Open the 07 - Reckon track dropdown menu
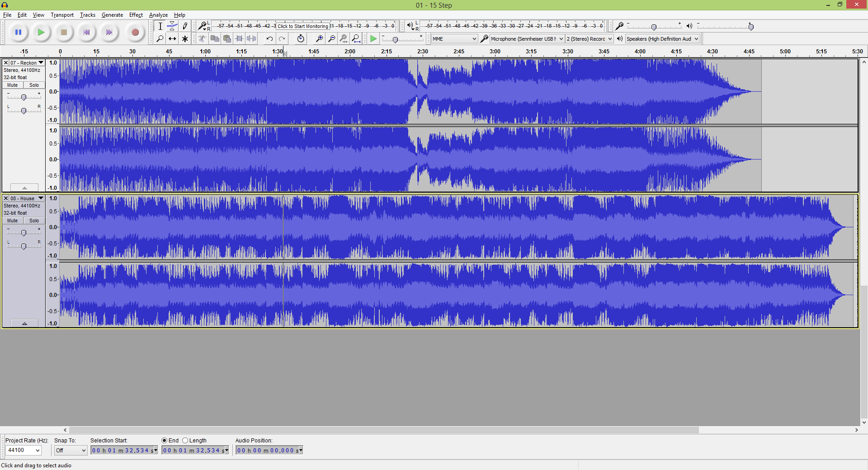Image resolution: width=868 pixels, height=470 pixels. 41,63
